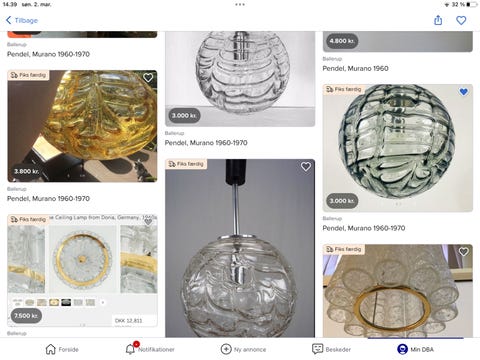The width and height of the screenshot is (480, 360).
Task: Tap the 4.800 kr. price badge
Action: point(342,41)
